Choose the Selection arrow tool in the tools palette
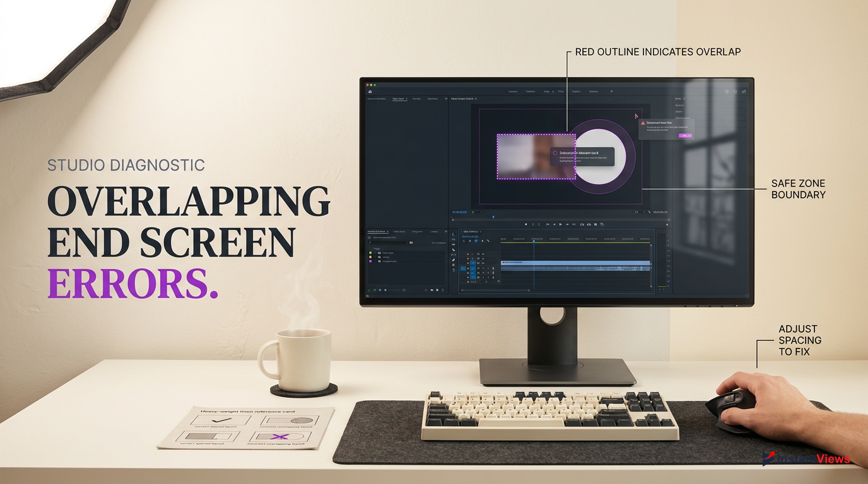The height and width of the screenshot is (484, 868). pos(454,234)
